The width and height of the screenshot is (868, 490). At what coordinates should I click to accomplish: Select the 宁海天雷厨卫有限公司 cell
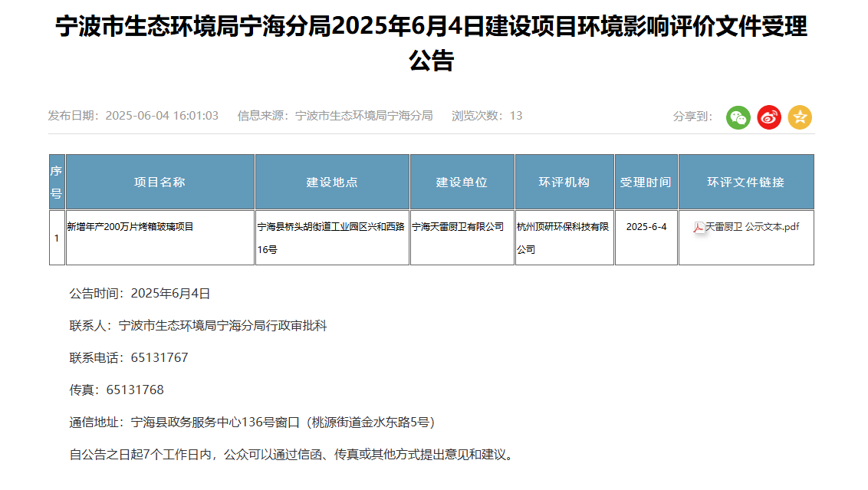click(462, 238)
